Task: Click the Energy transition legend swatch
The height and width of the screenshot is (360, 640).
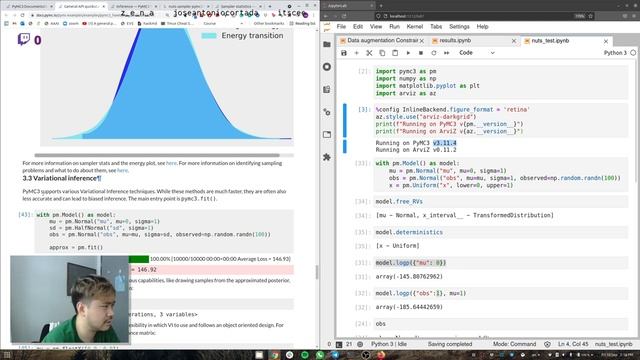Action: click(x=209, y=36)
